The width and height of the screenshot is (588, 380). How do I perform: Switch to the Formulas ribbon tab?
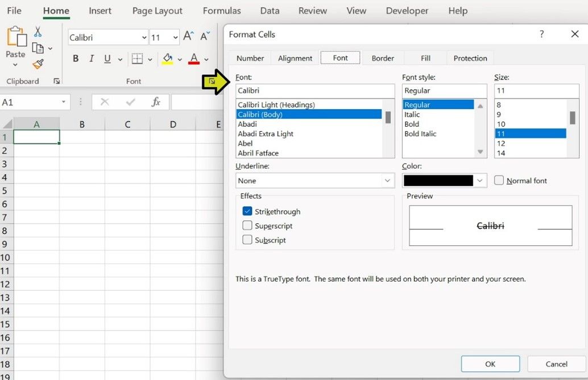tap(222, 10)
